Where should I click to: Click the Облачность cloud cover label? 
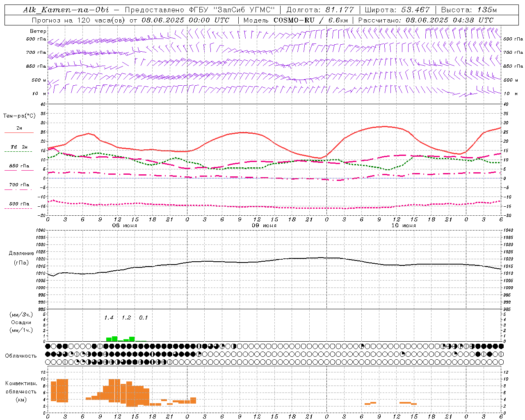click(21, 356)
